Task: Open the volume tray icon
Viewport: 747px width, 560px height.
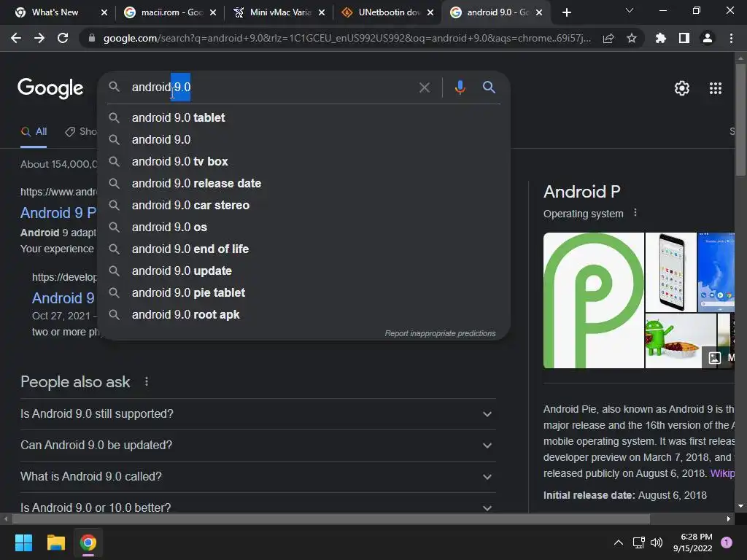Action: (657, 542)
